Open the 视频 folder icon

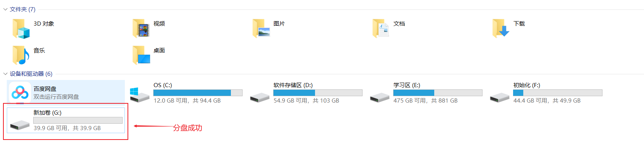(141, 28)
